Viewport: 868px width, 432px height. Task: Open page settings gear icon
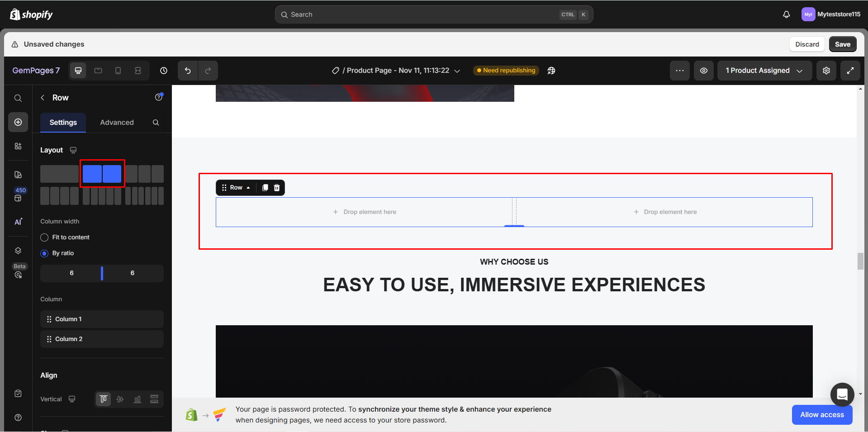point(826,71)
